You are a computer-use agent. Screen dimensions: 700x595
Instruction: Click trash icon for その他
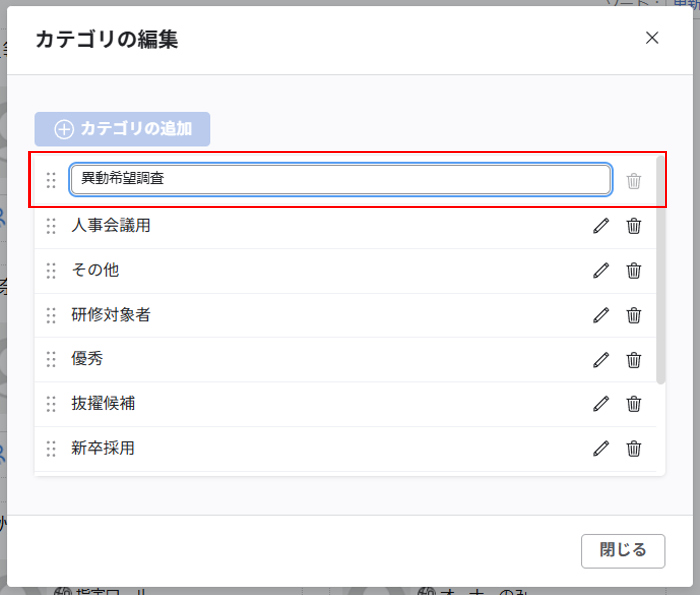click(633, 270)
